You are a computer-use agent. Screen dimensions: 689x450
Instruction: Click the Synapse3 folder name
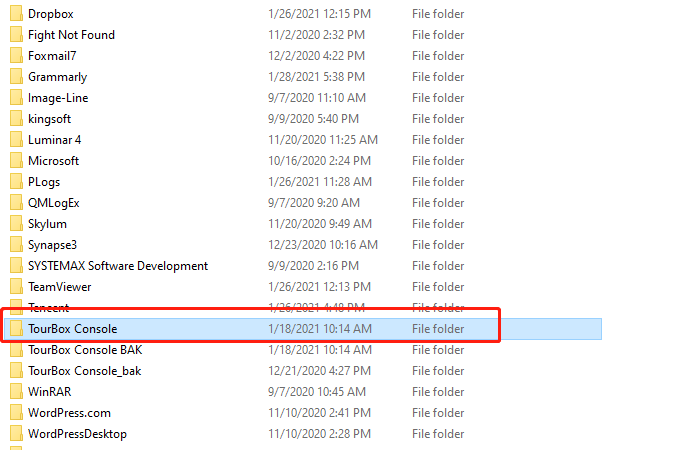(52, 245)
